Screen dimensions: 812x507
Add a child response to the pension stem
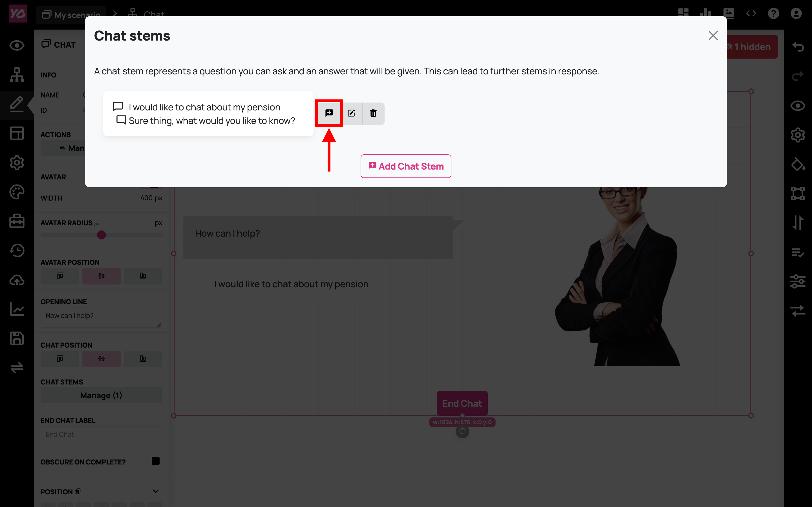pos(329,113)
